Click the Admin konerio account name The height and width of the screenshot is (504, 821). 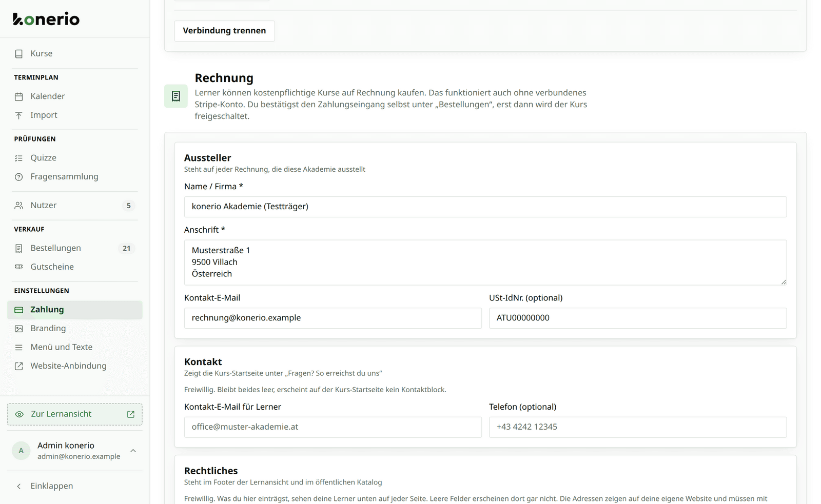pyautogui.click(x=66, y=446)
